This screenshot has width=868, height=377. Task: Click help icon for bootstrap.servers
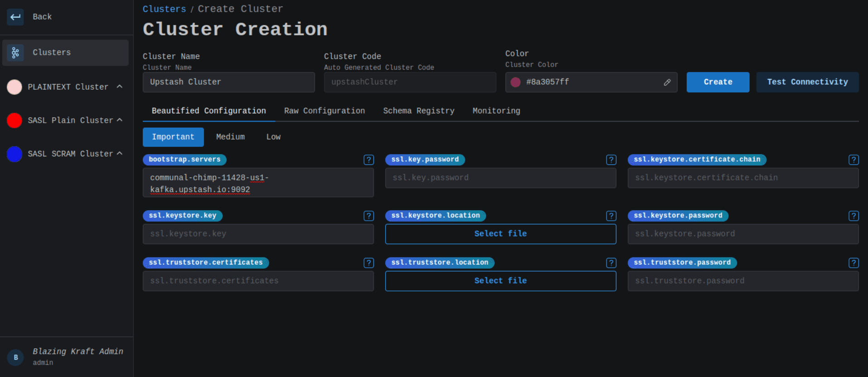pos(369,159)
